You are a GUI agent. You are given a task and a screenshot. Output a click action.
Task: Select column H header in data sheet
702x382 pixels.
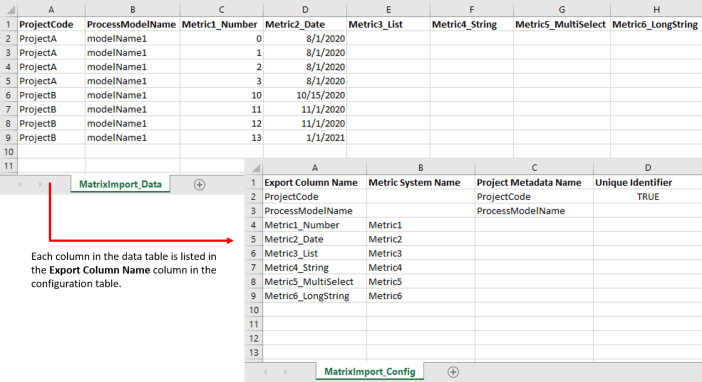[656, 9]
